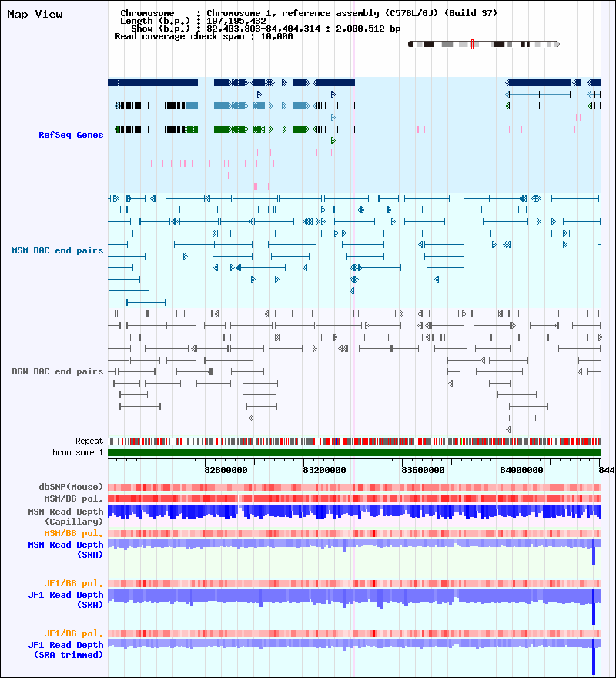Screen dimensions: 616x678
Task: Click the 83200000 axis coordinate
Action: (x=324, y=470)
